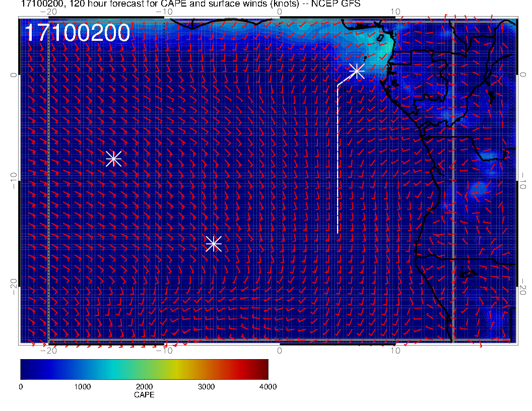The width and height of the screenshot is (532, 411).
Task: Click the white asterisk marker near the equator
Action: pyautogui.click(x=357, y=71)
